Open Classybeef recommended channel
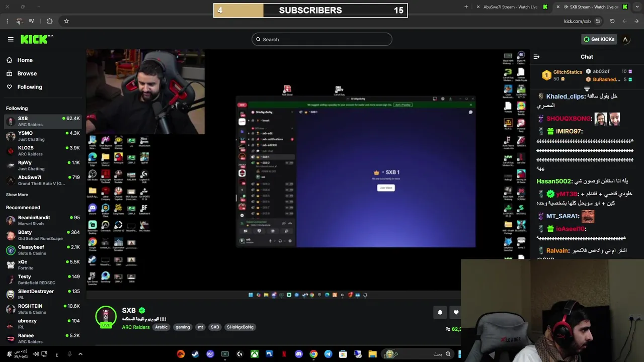Viewport: 644px width, 362px height. point(43,250)
